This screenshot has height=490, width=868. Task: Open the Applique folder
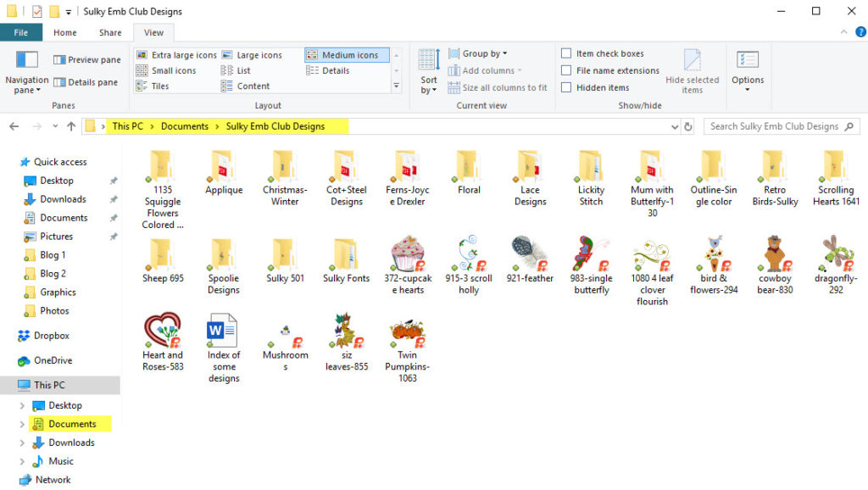[x=224, y=173]
